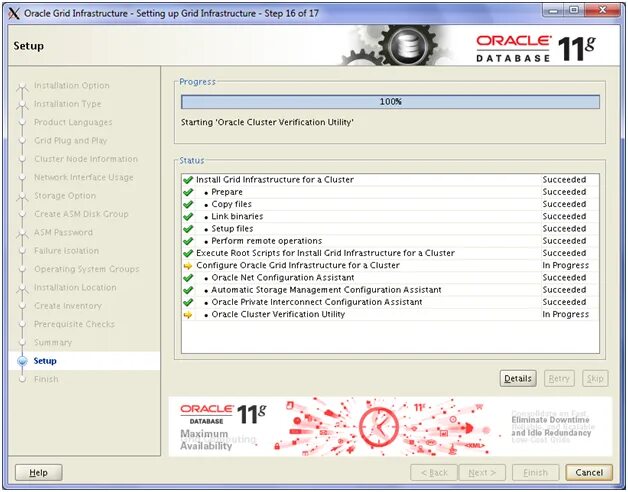Select Installation Option step in sidebar

pyautogui.click(x=72, y=85)
